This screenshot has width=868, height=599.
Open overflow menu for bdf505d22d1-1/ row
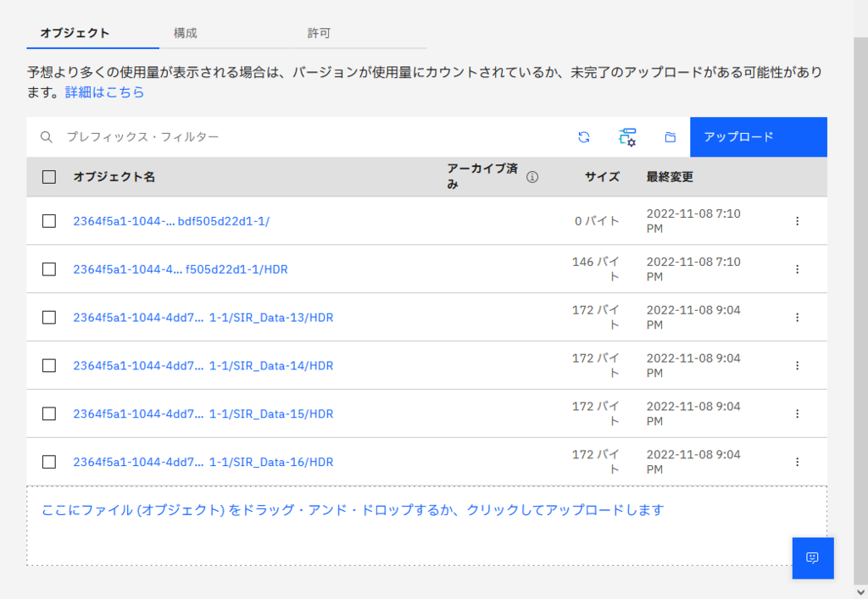tap(797, 221)
